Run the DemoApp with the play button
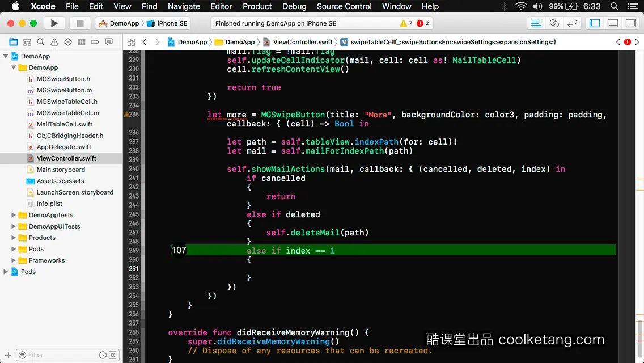This screenshot has width=644, height=363. [x=54, y=23]
